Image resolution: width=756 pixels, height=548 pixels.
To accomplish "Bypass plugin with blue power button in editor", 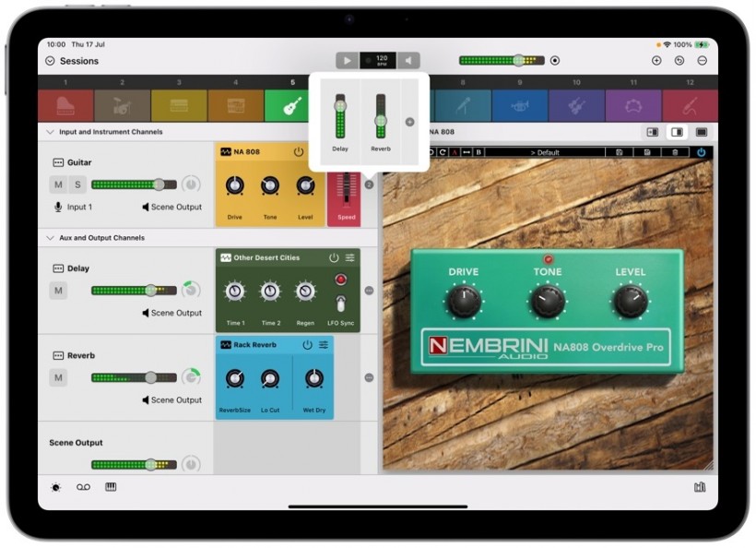I will click(701, 152).
